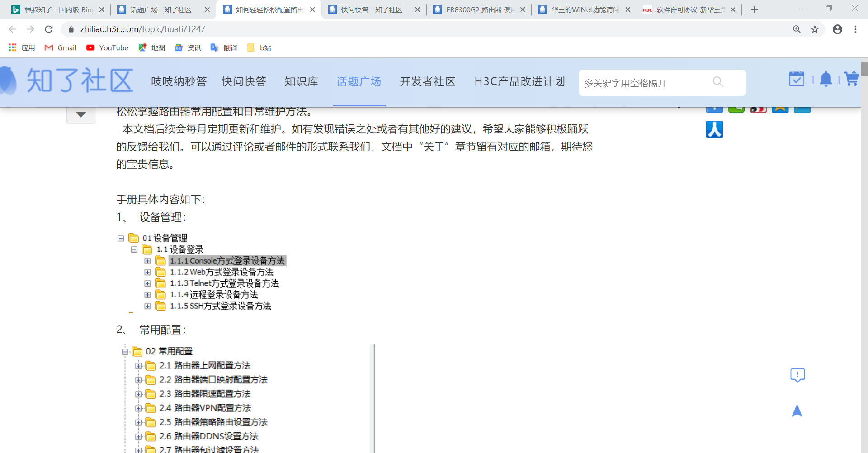The width and height of the screenshot is (868, 453).
Task: Expand 2.4 路由器VPN配置方法 node
Action: (138, 408)
